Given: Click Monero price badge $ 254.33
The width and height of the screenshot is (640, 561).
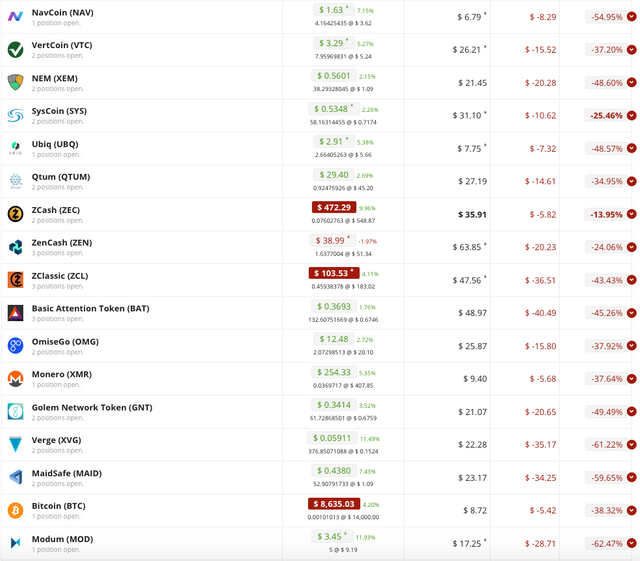Looking at the screenshot, I should point(334,372).
